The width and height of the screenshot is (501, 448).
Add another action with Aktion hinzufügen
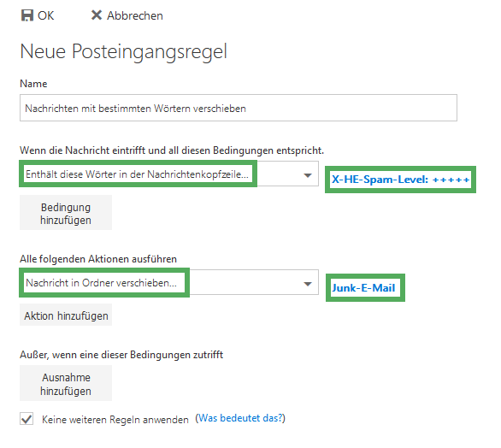coord(66,315)
